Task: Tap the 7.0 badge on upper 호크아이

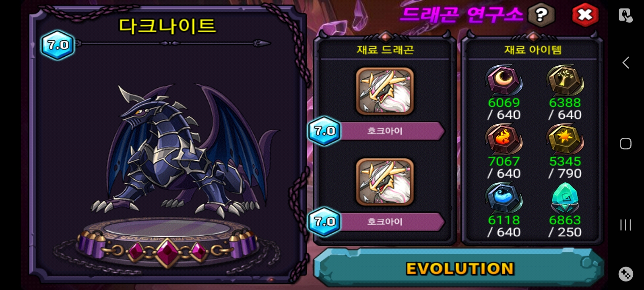Action: [x=324, y=131]
